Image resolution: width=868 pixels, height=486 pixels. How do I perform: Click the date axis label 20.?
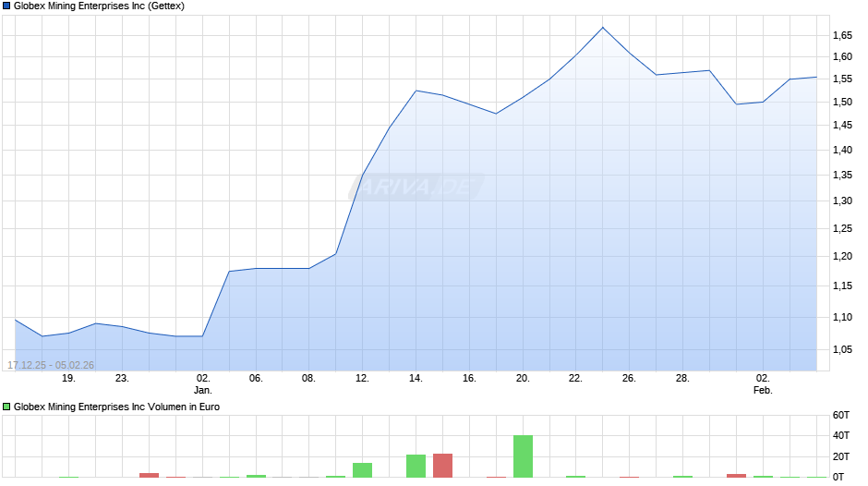523,379
